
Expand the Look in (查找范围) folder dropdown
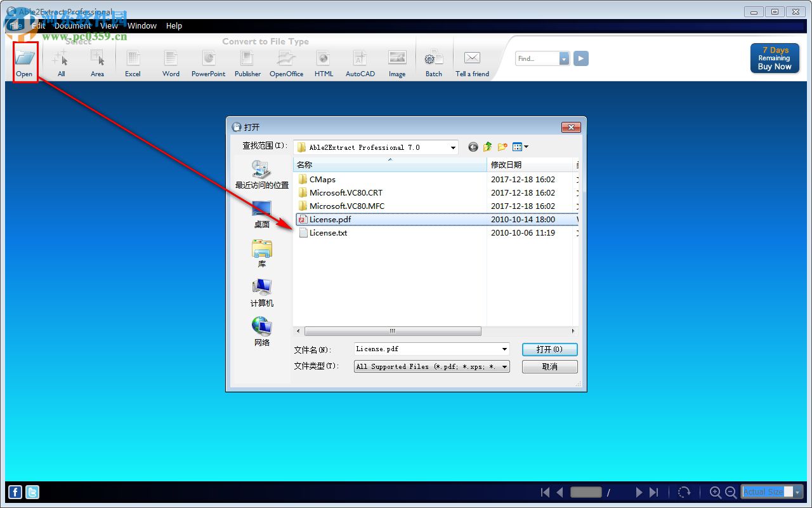[x=453, y=147]
